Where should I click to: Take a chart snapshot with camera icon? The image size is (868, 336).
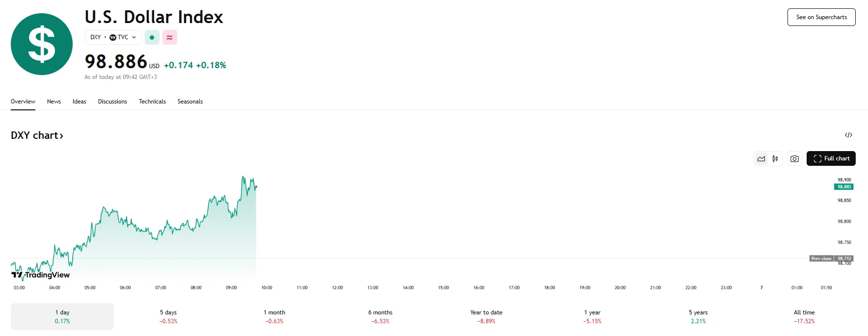(x=794, y=158)
